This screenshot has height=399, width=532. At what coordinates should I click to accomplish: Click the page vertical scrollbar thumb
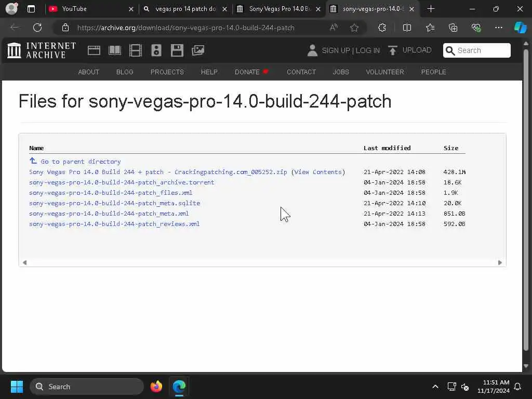coord(526,200)
